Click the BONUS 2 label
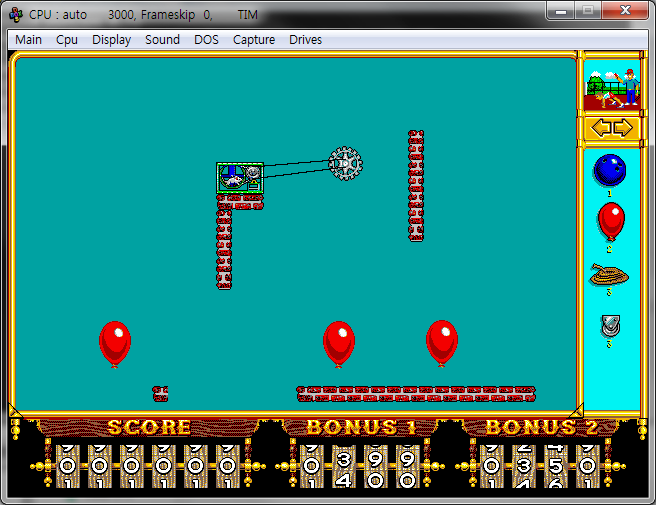Image resolution: width=656 pixels, height=505 pixels. [x=542, y=427]
